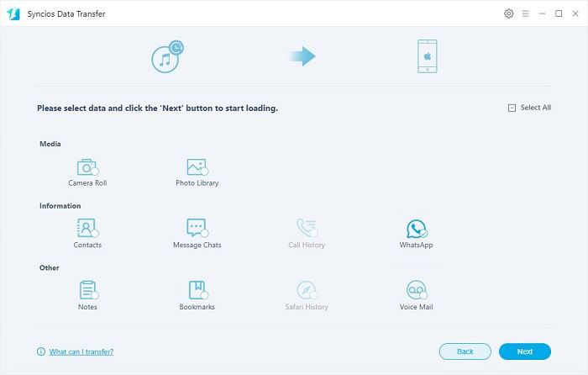This screenshot has width=588, height=375.
Task: Maximize the Syncios window
Action: point(559,13)
